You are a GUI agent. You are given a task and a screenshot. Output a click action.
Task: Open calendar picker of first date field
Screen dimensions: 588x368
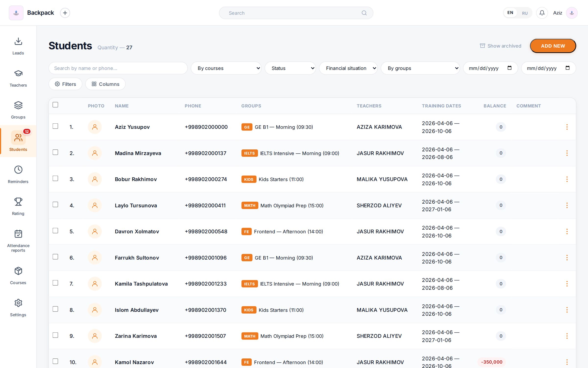pos(510,68)
